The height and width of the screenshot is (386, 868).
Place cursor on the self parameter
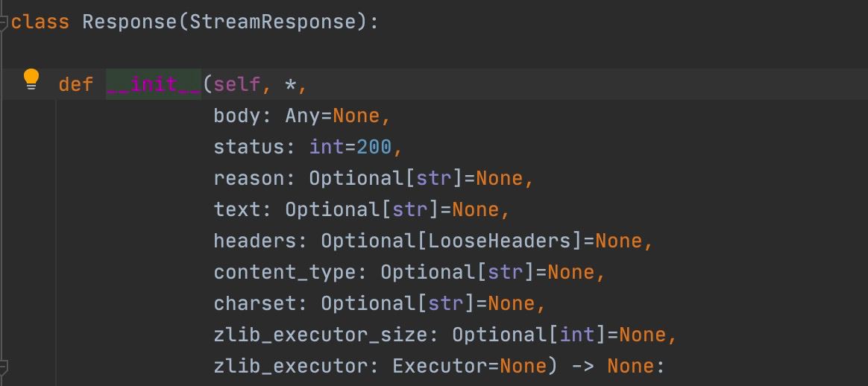pos(237,84)
